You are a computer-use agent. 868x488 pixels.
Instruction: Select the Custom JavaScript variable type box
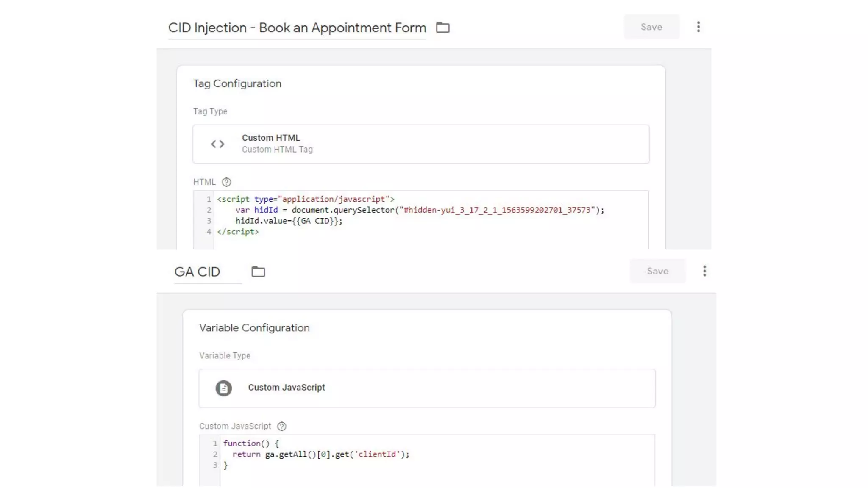(426, 388)
